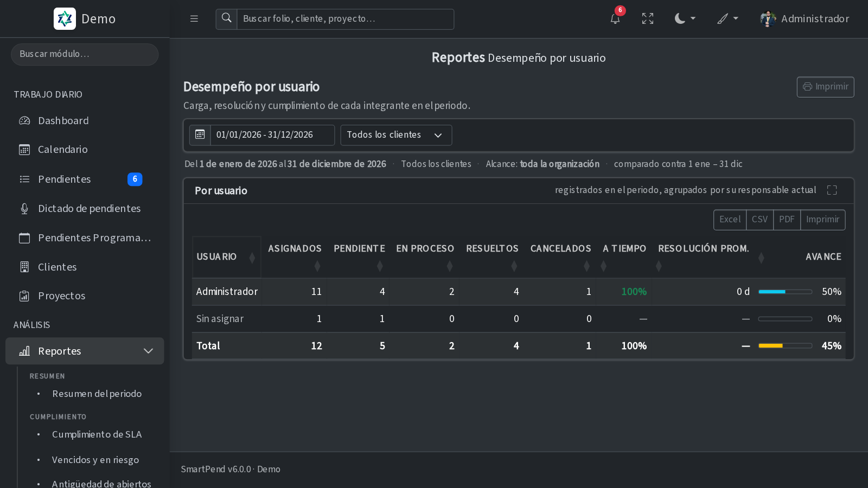Click the Administrador row progress bar
Image resolution: width=868 pixels, height=488 pixels.
[x=785, y=292]
